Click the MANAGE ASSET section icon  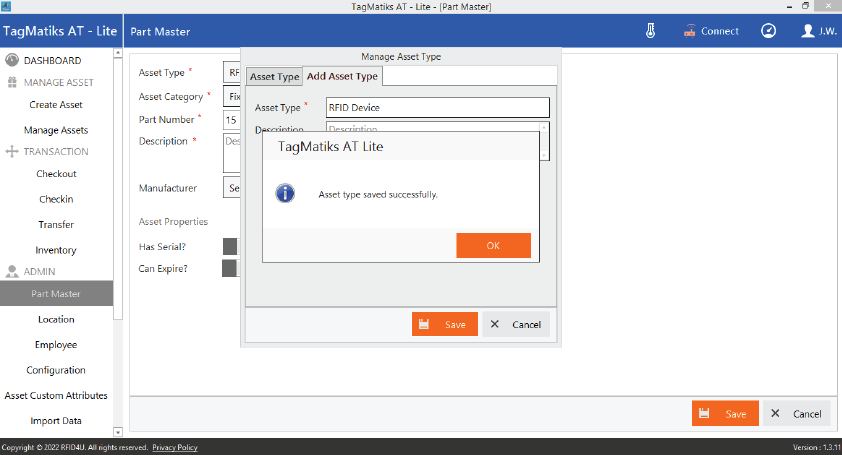(12, 82)
